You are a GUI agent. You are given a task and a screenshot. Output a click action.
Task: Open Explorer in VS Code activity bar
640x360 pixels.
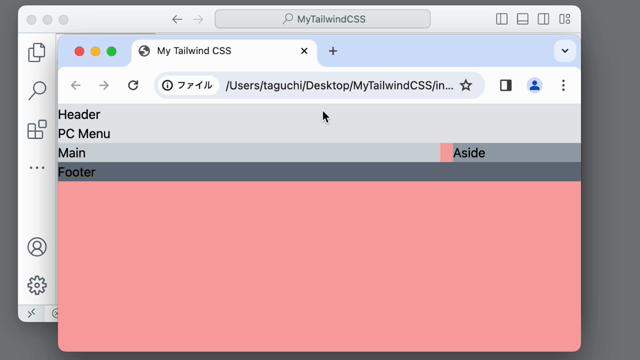tap(37, 52)
